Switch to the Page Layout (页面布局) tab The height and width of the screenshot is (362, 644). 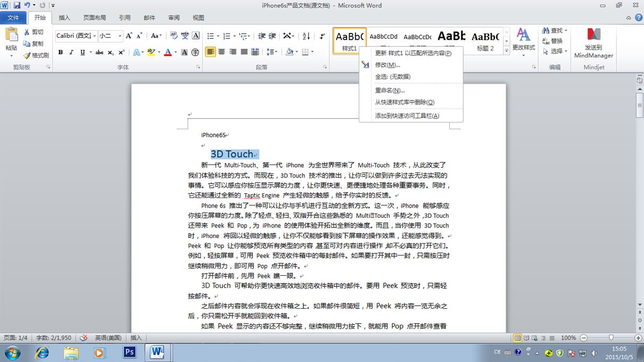coord(95,18)
